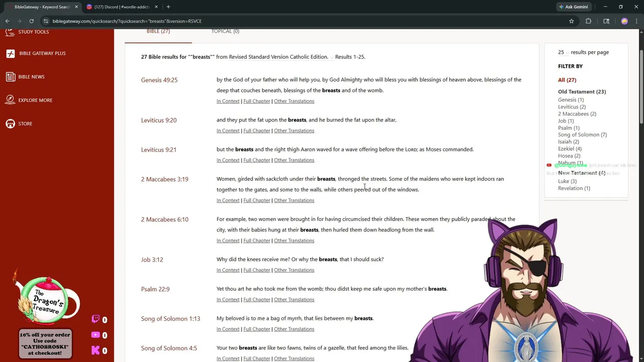This screenshot has width=644, height=362.
Task: Click Other Translations under 2 Maccabees 3:19
Action: (294, 201)
